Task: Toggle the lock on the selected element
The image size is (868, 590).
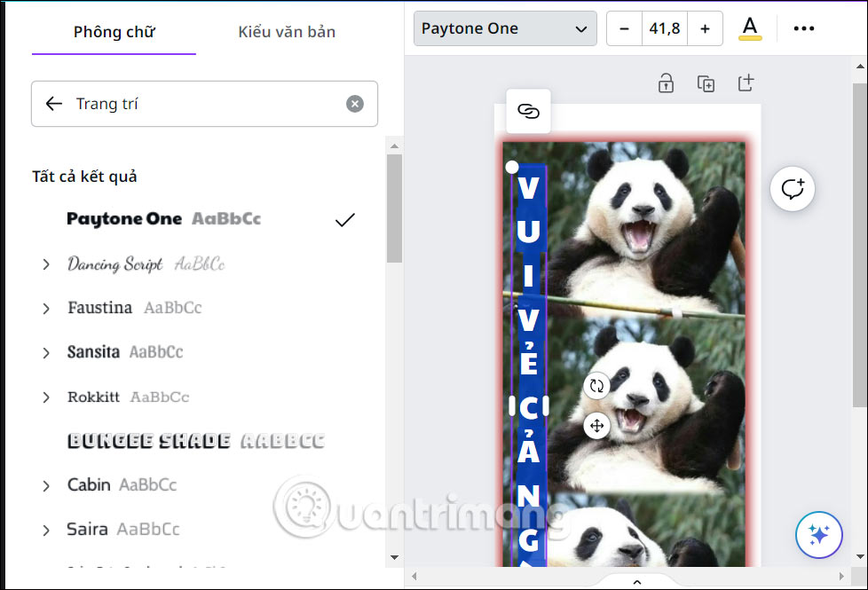Action: 666,83
